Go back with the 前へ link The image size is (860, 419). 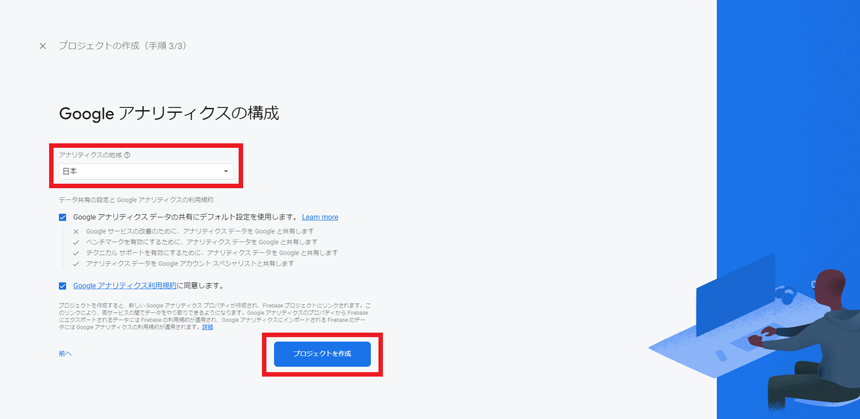click(x=65, y=354)
